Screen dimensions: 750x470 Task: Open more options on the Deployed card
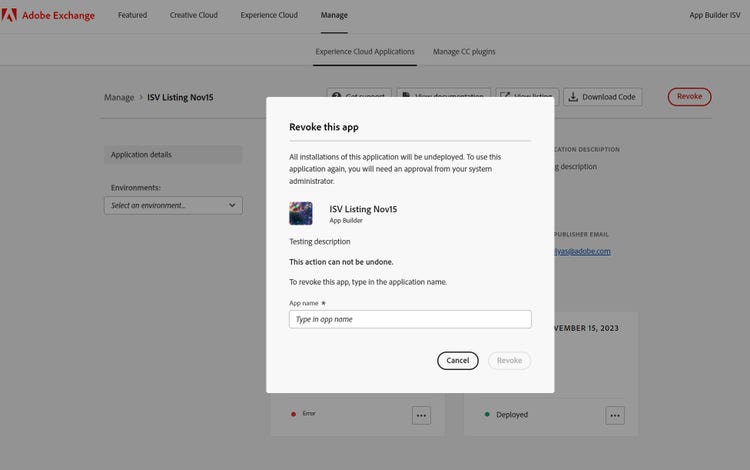tap(615, 414)
